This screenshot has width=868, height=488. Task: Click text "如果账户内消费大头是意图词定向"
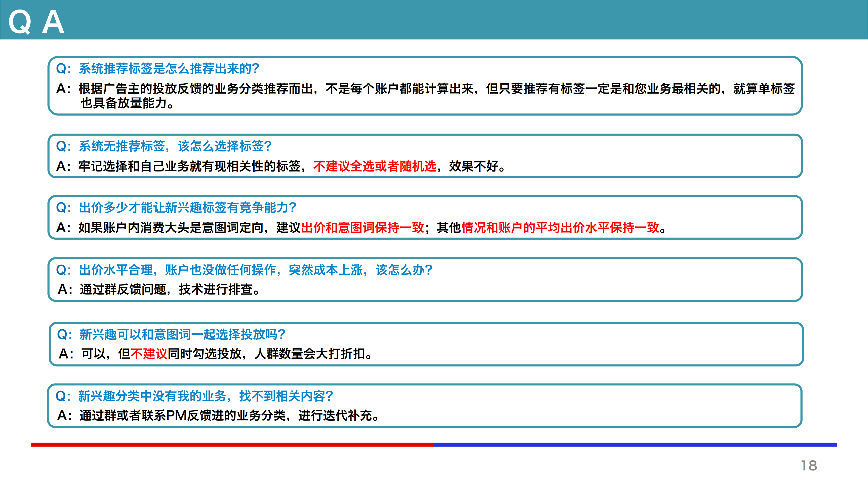click(171, 228)
